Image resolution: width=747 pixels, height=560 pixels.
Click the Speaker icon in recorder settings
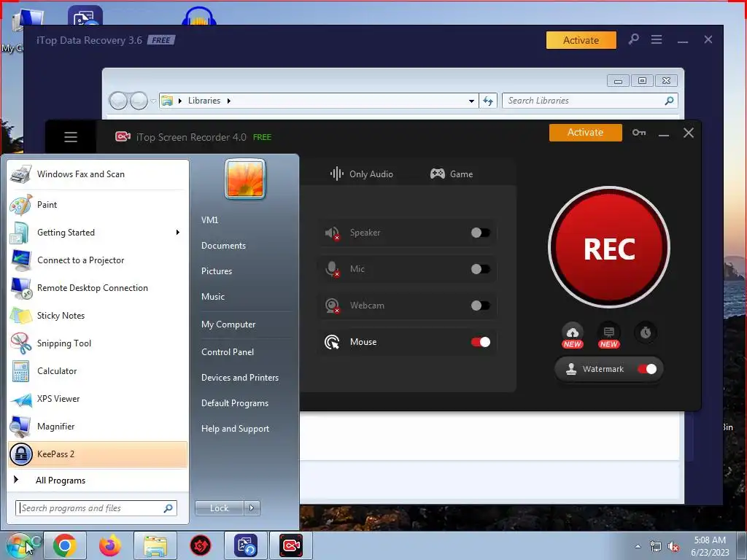pos(332,233)
